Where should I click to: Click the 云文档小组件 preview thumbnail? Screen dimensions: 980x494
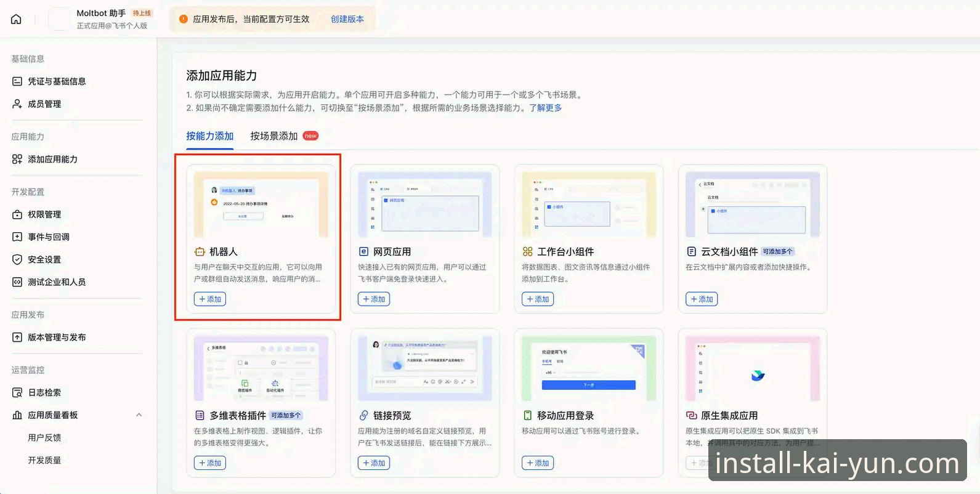click(x=753, y=204)
